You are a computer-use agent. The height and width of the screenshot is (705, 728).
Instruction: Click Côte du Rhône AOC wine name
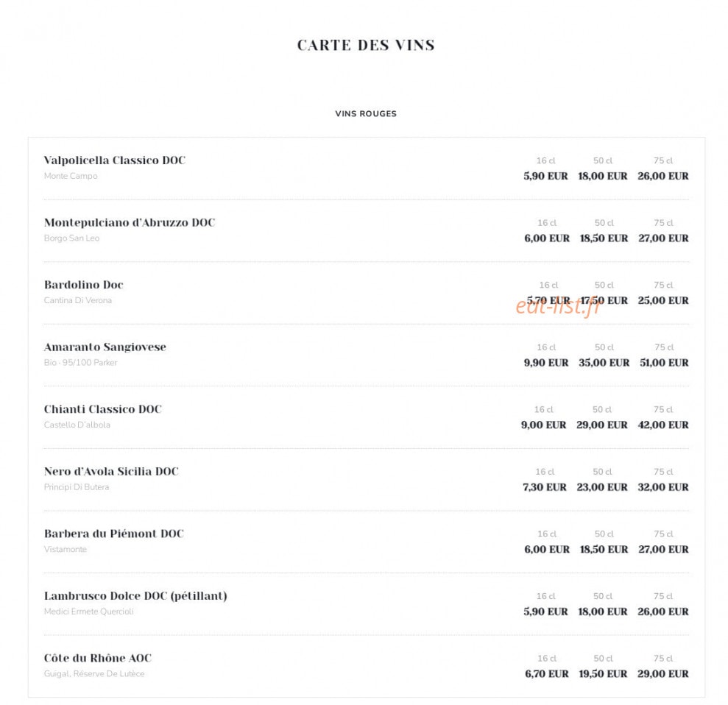(x=97, y=658)
